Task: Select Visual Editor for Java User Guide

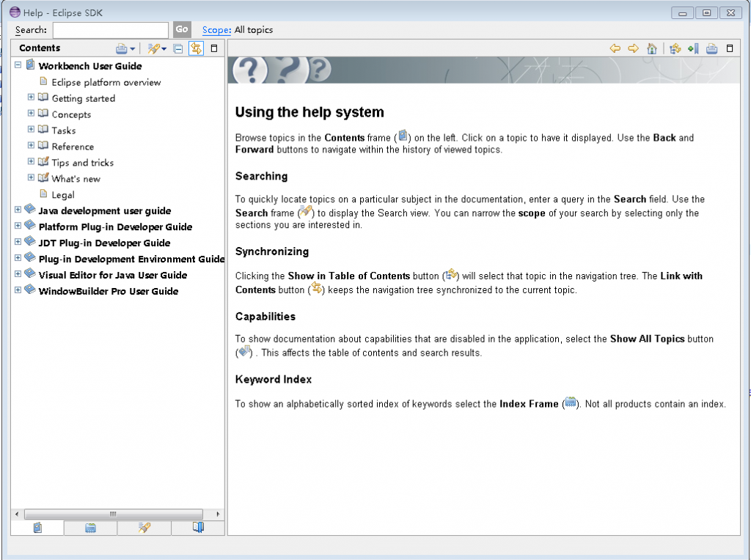Action: [112, 275]
